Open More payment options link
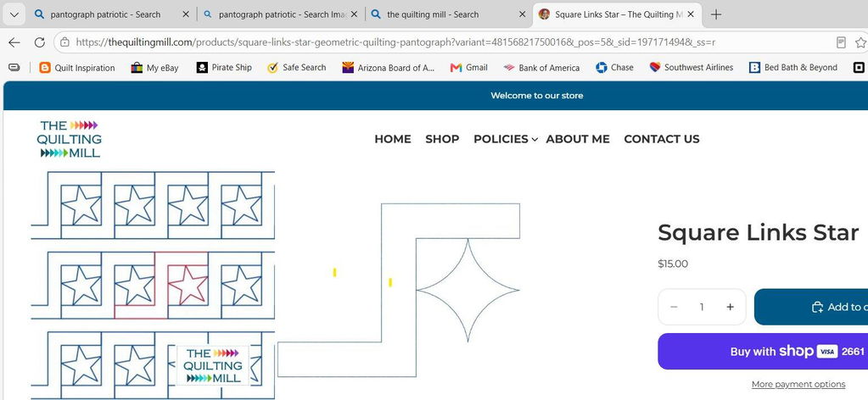Image resolution: width=868 pixels, height=400 pixels. (798, 384)
